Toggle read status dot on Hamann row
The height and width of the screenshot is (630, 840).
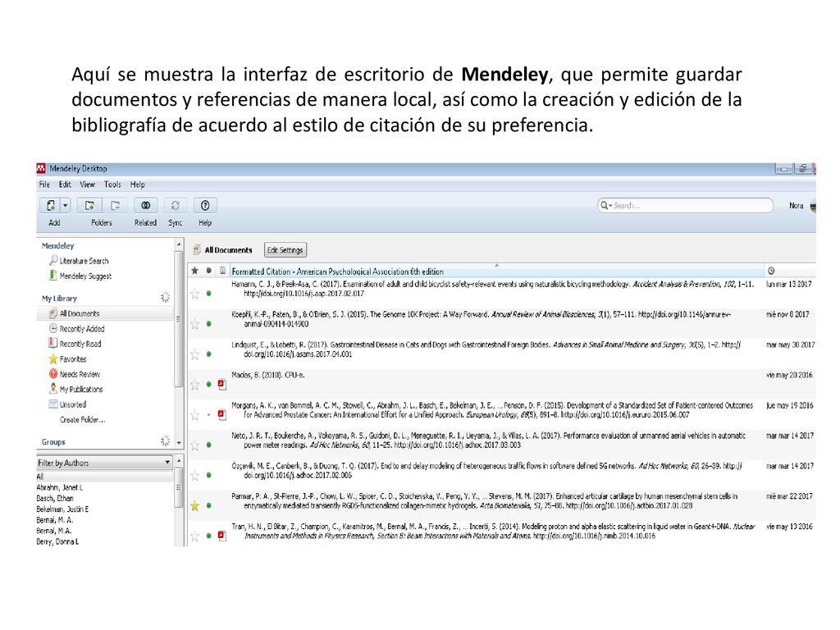click(x=209, y=294)
